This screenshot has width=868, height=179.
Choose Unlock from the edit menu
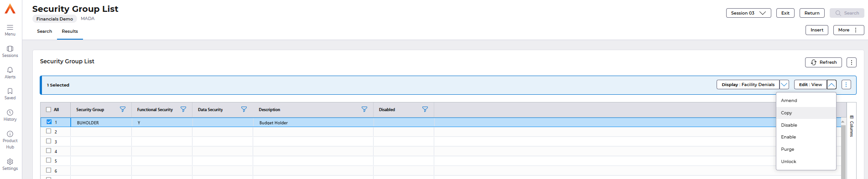click(x=806, y=162)
